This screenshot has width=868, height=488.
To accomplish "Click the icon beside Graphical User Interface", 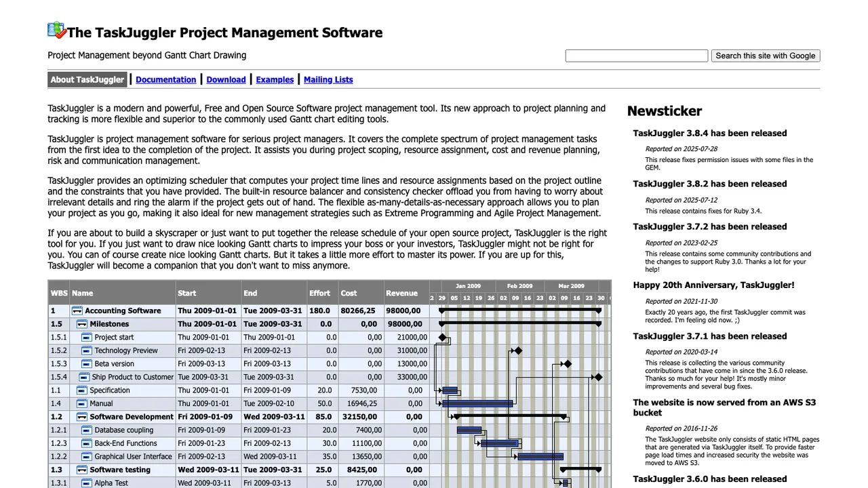I will [87, 456].
